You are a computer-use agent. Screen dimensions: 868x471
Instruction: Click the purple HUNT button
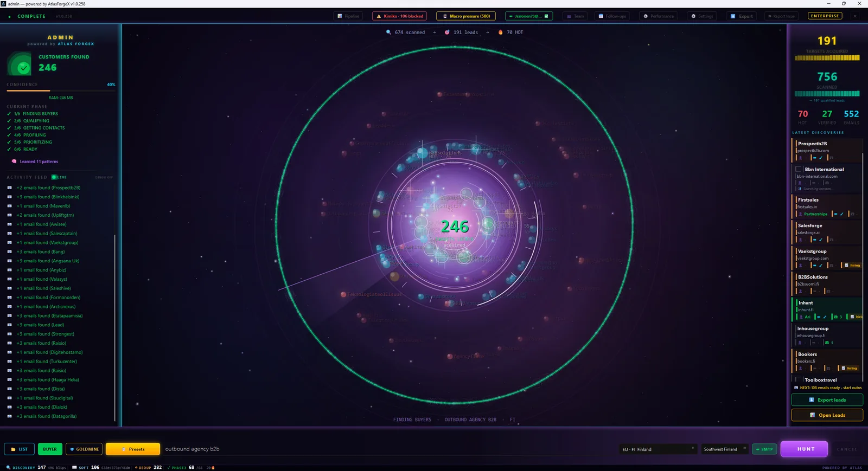tap(804, 449)
